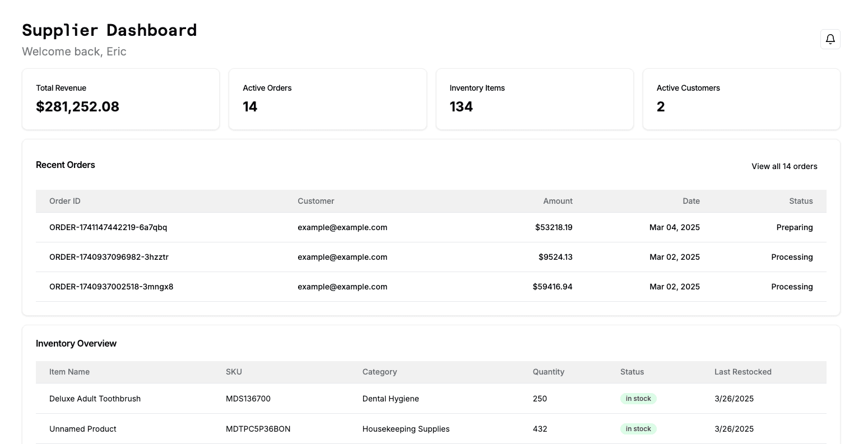868x444 pixels.
Task: Open the notifications bell
Action: [830, 39]
